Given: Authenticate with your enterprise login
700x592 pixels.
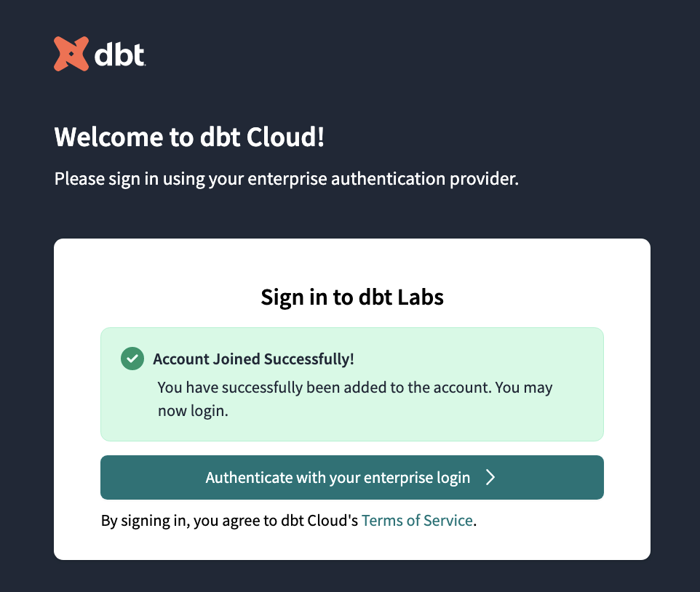Looking at the screenshot, I should coord(351,478).
